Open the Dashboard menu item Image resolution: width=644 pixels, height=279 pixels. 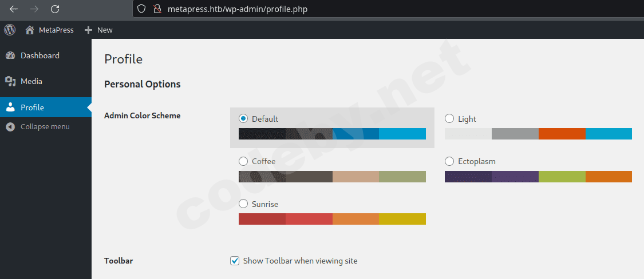click(x=39, y=55)
